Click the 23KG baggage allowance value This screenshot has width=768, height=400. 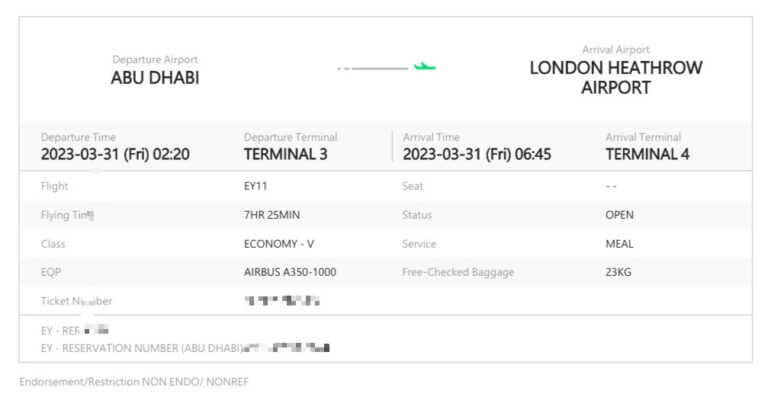pyautogui.click(x=618, y=272)
